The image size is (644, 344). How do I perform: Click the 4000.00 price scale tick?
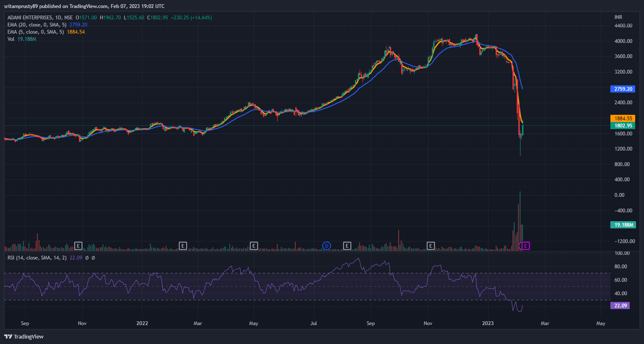[623, 41]
